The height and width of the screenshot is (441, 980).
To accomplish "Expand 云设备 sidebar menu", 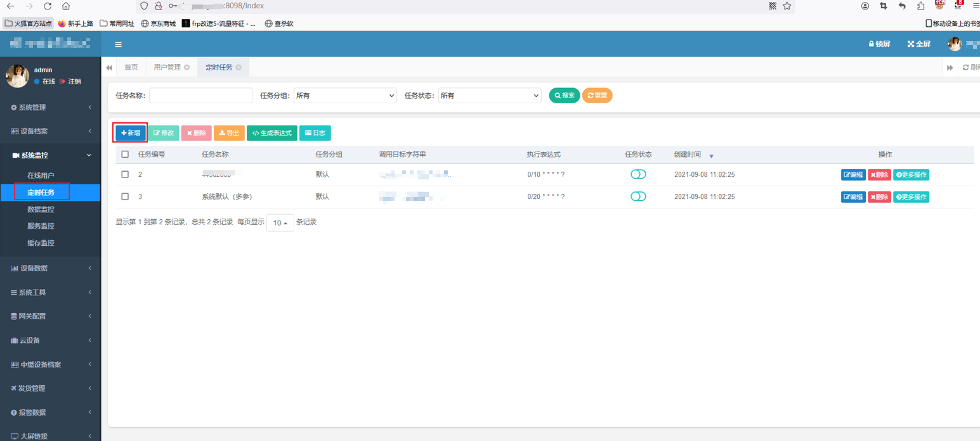I will [50, 340].
